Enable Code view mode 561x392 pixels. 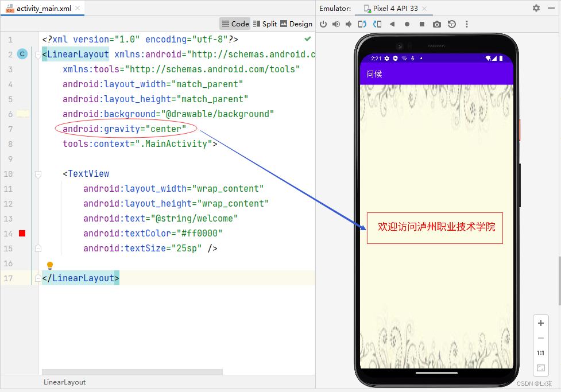tap(235, 24)
